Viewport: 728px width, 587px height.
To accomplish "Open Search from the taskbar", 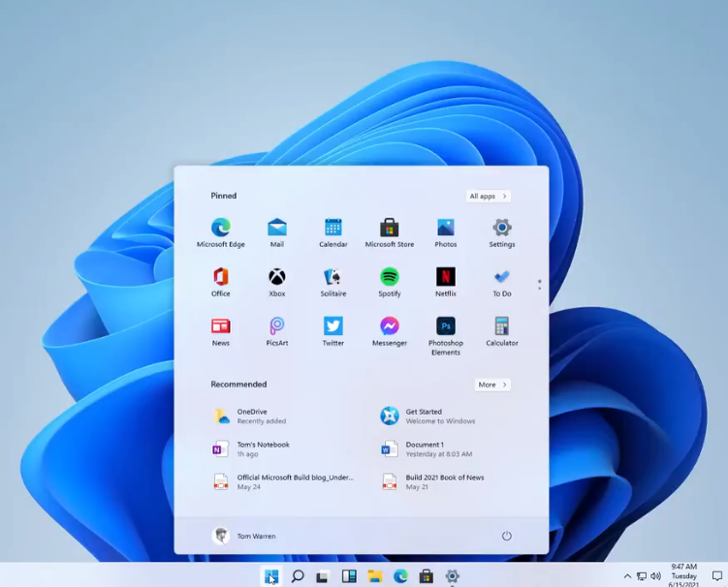I will click(298, 576).
